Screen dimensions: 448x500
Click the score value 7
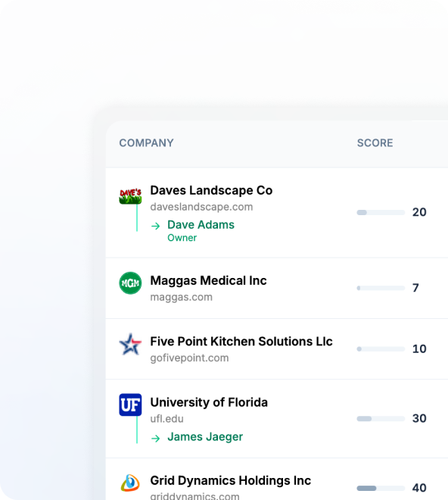point(415,288)
